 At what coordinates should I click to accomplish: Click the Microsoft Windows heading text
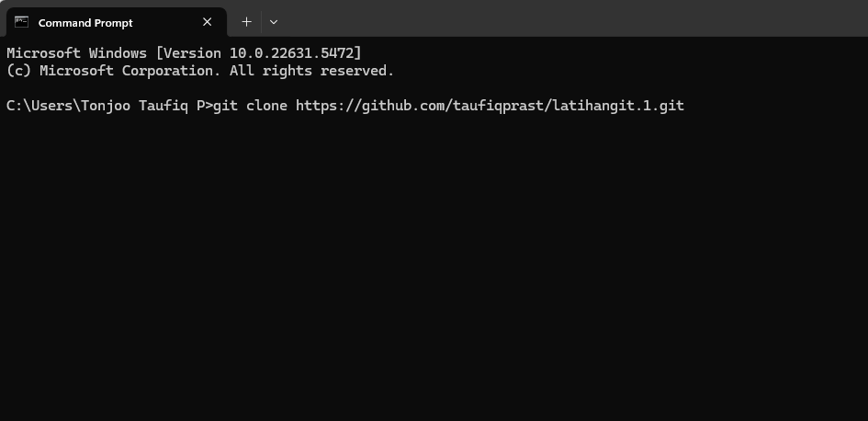[x=76, y=53]
